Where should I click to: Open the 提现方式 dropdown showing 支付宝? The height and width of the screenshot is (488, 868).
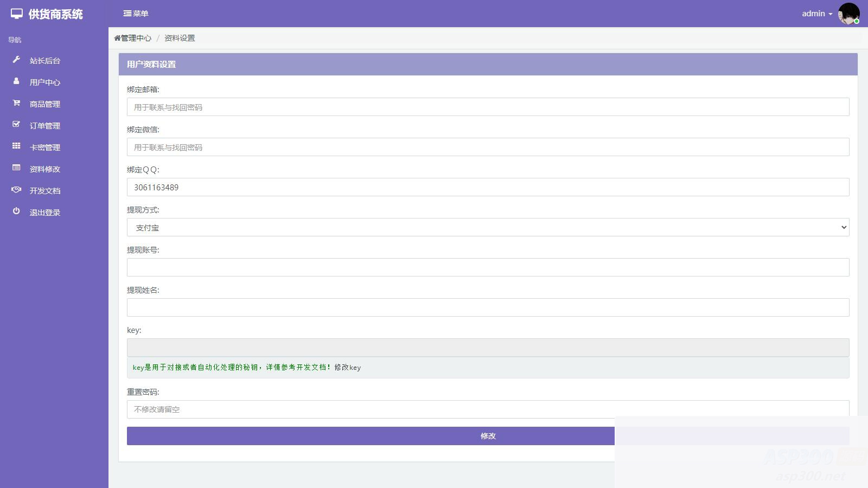(488, 227)
